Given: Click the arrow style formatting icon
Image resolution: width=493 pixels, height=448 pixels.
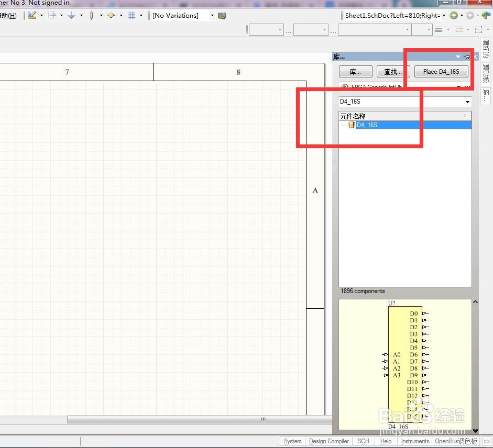Looking at the screenshot, I should [x=478, y=29].
